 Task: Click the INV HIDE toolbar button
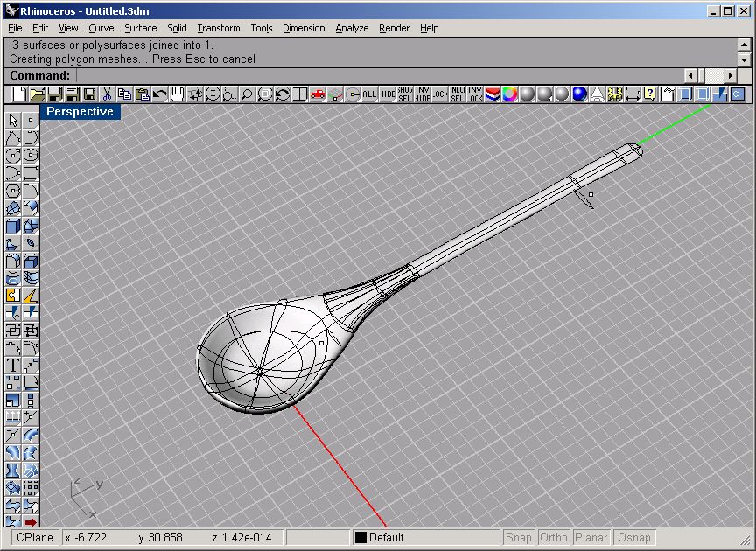[423, 94]
